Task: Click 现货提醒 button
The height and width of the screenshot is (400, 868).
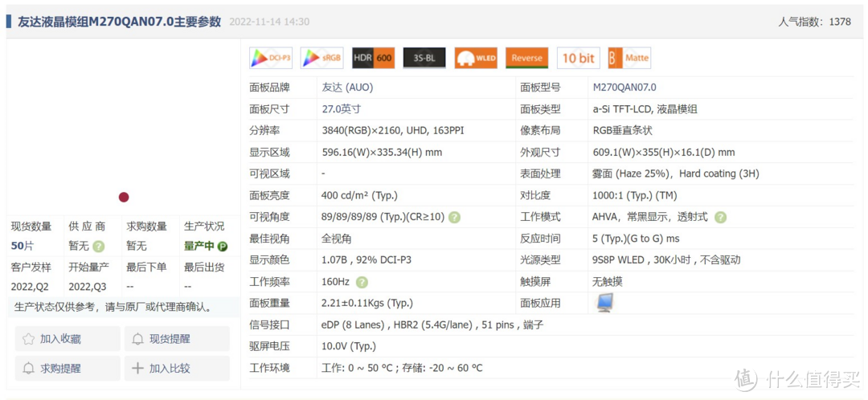Action: (x=177, y=339)
